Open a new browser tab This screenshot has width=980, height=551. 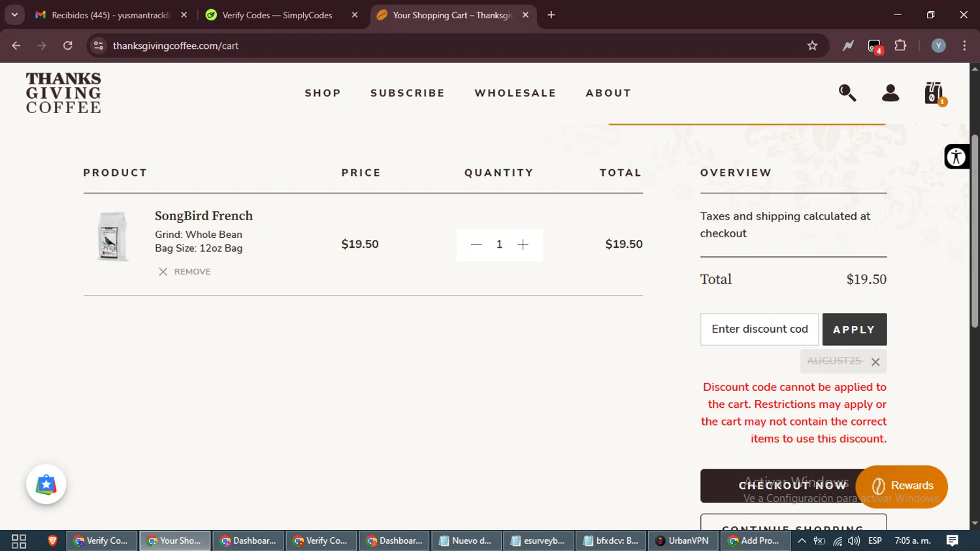click(551, 15)
